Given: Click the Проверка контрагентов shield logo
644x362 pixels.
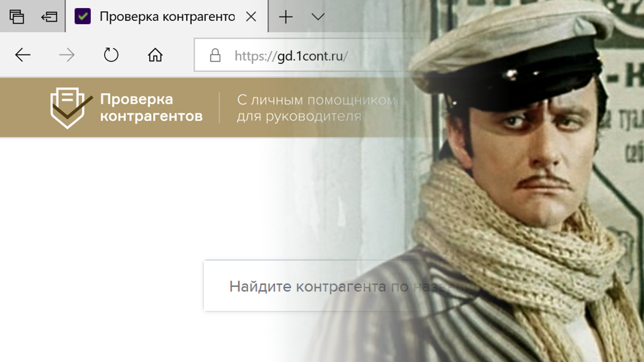Looking at the screenshot, I should coord(68,107).
